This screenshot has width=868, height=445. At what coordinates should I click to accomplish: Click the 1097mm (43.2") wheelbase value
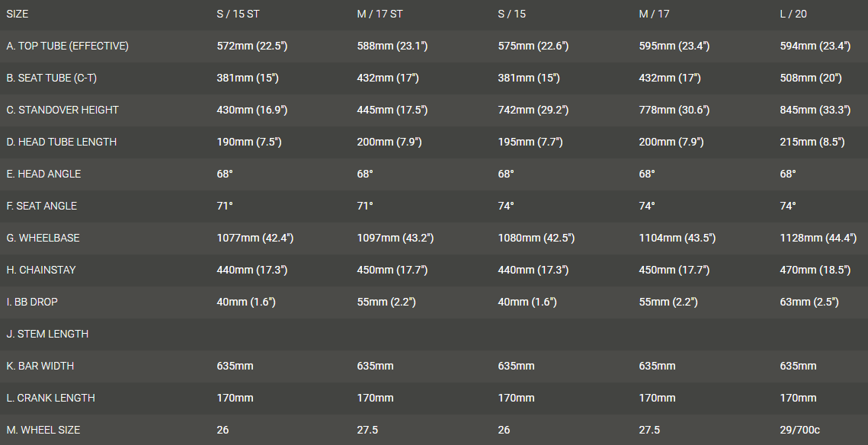point(396,238)
